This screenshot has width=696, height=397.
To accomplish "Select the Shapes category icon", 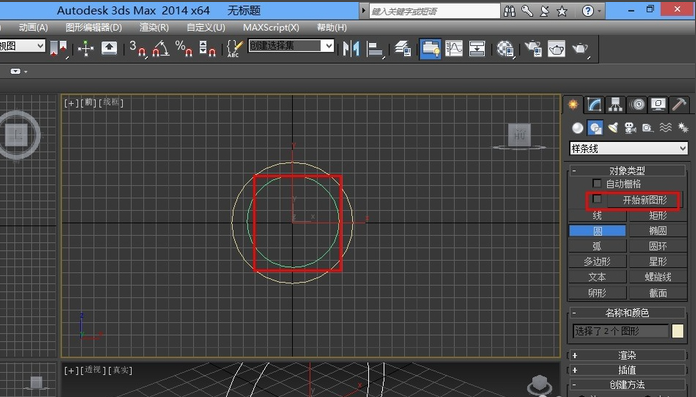I will point(595,128).
